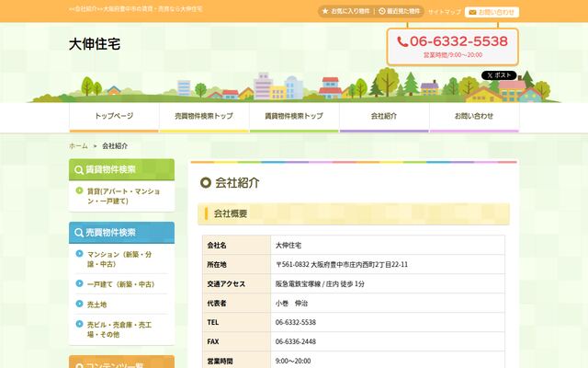This screenshot has height=368, width=588.
Task: Click the green arrow bullet beside 賃貸(アパート・マンション・一戸建て)
Action: pyautogui.click(x=79, y=190)
